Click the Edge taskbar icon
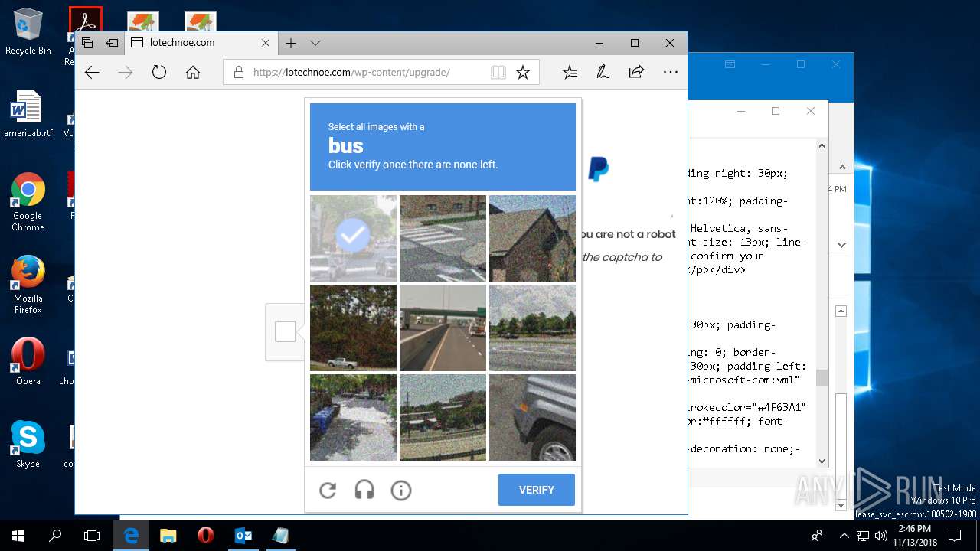 point(131,536)
